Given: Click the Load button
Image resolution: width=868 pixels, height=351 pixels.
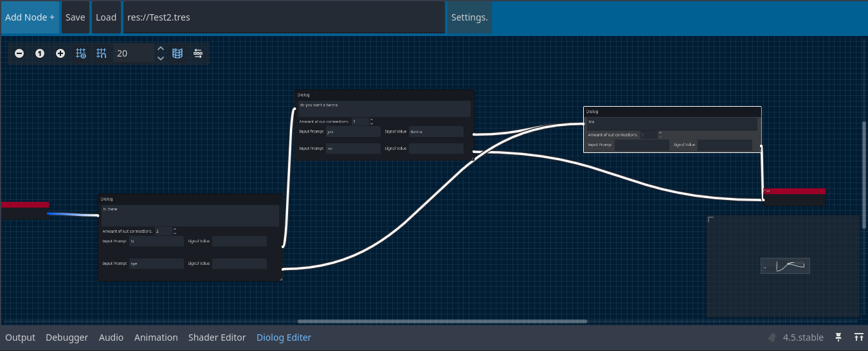Looking at the screenshot, I should pyautogui.click(x=106, y=17).
